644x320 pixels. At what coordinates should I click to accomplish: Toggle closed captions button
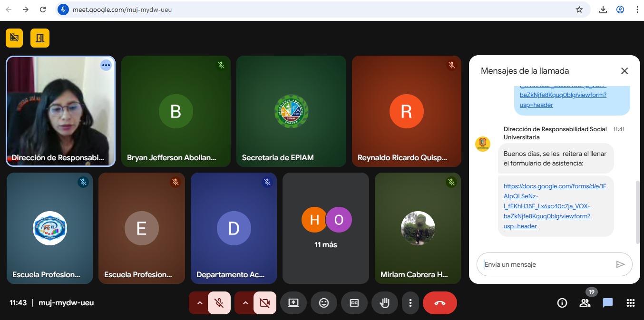354,303
